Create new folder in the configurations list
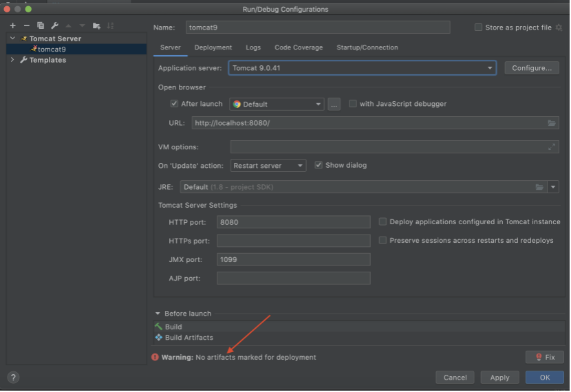This screenshot has width=571, height=392. point(96,25)
